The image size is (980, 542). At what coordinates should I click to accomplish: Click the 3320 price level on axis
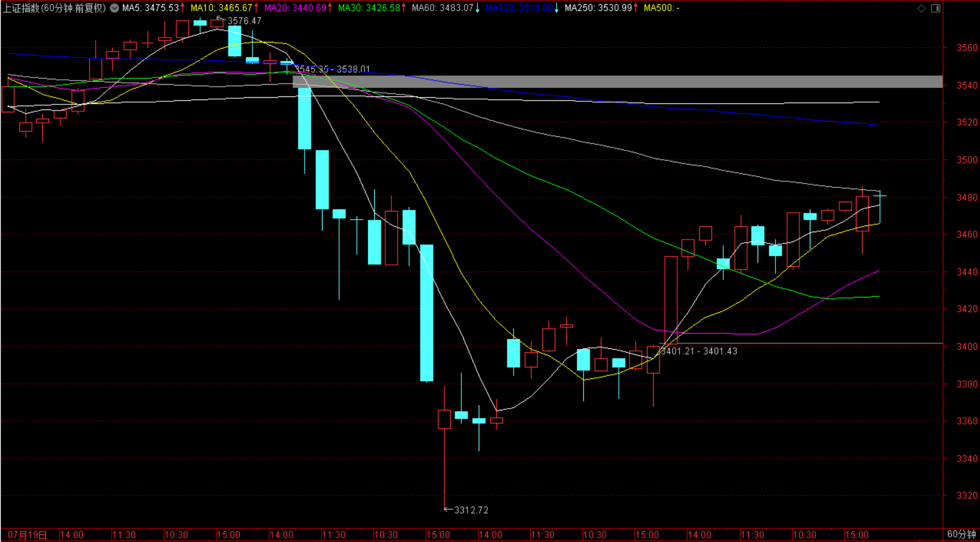pyautogui.click(x=966, y=496)
